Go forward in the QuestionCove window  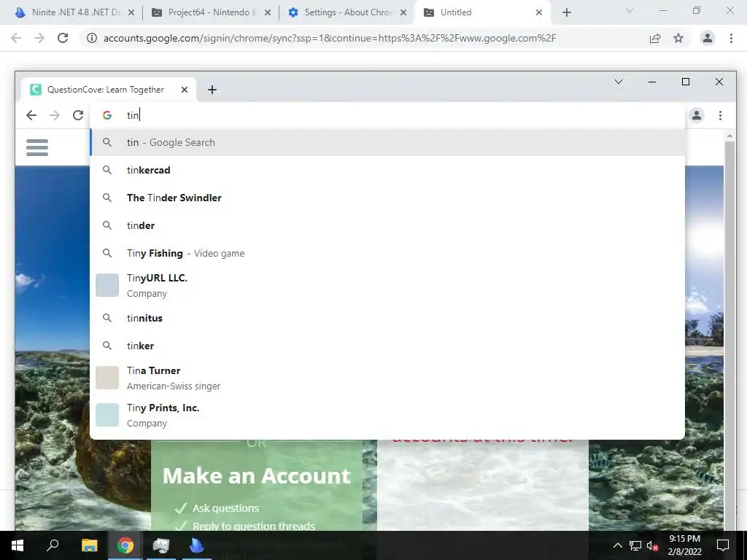pyautogui.click(x=55, y=115)
